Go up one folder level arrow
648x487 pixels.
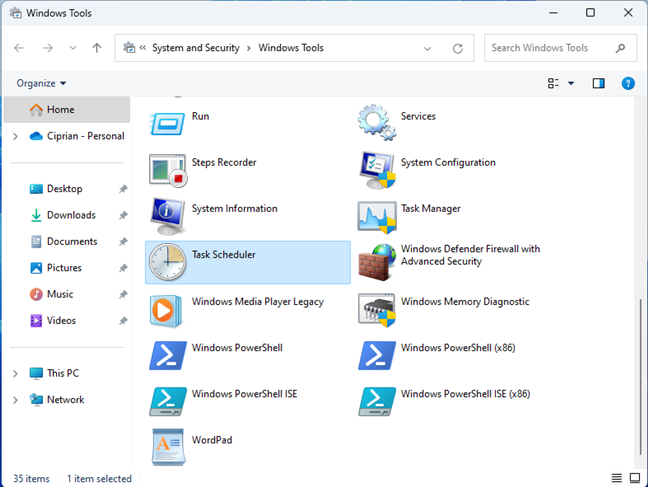(x=97, y=48)
